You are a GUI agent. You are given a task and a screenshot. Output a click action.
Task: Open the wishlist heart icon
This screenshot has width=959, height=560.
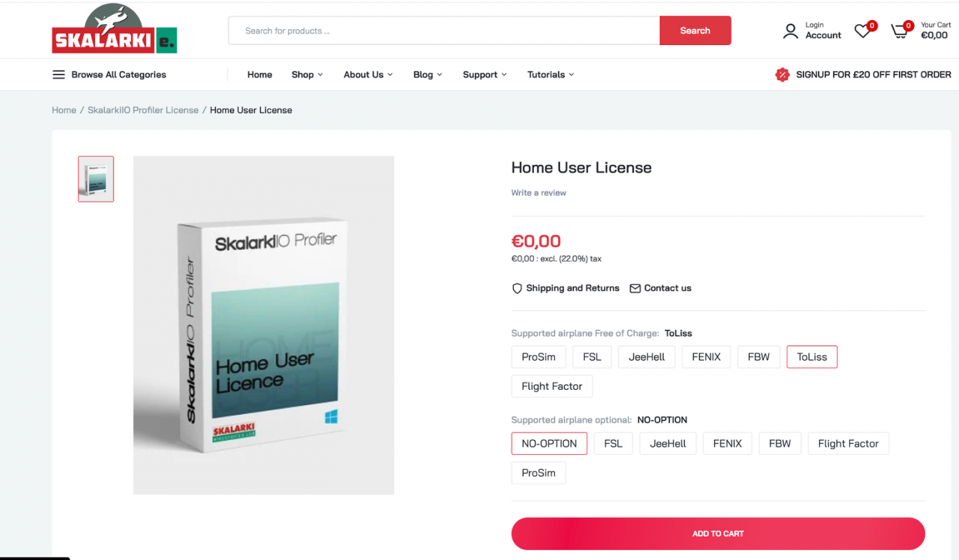(863, 31)
